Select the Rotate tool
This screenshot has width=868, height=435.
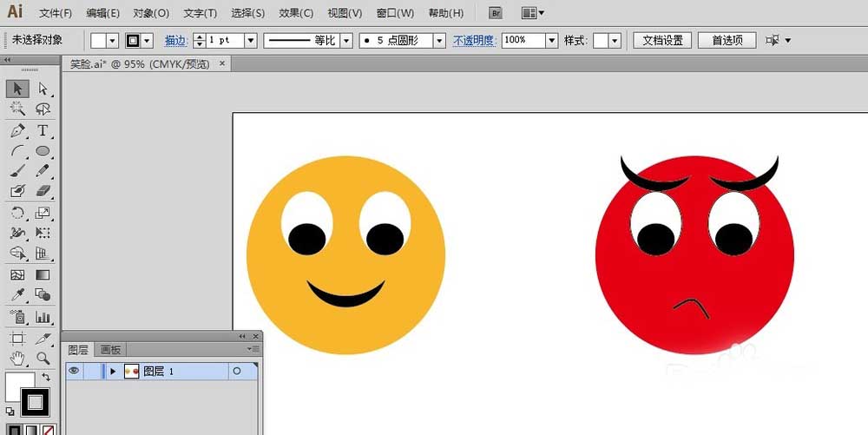click(x=17, y=213)
